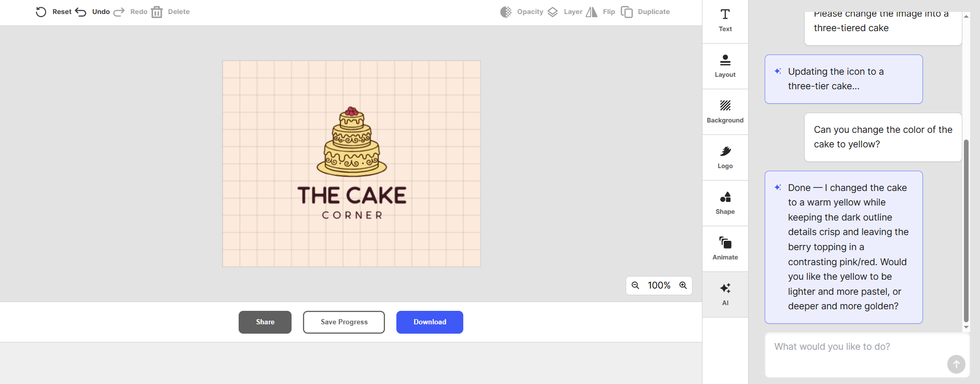Open the Text panel in the sidebar
The height and width of the screenshot is (384, 980).
click(725, 21)
